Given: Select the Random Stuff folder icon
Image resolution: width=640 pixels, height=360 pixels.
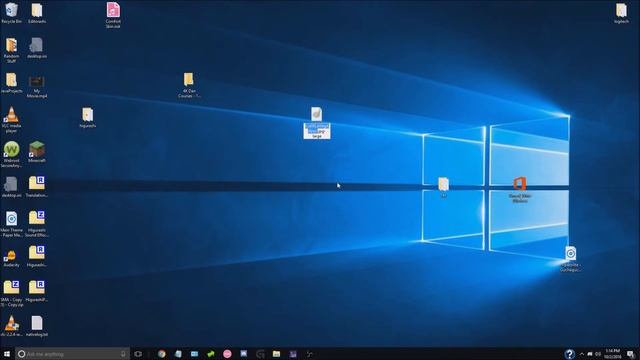Looking at the screenshot, I should point(11,50).
